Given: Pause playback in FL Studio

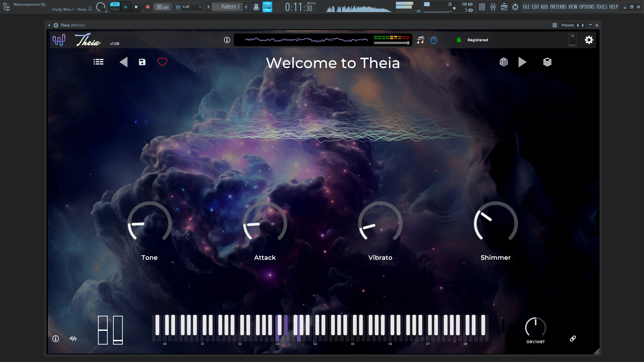Looking at the screenshot, I should [126, 7].
